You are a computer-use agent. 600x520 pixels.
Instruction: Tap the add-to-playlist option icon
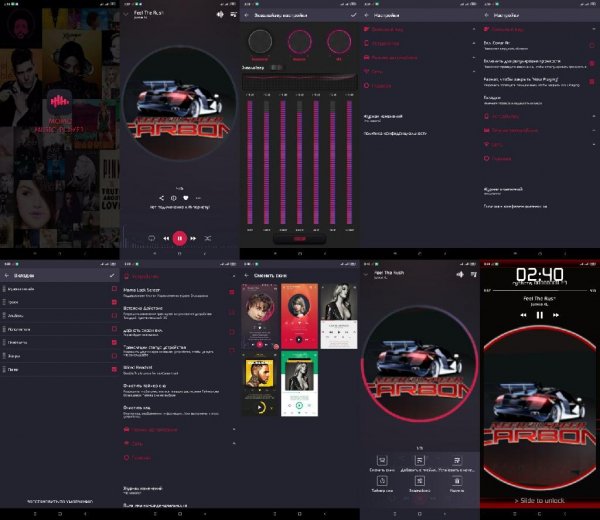(x=419, y=460)
